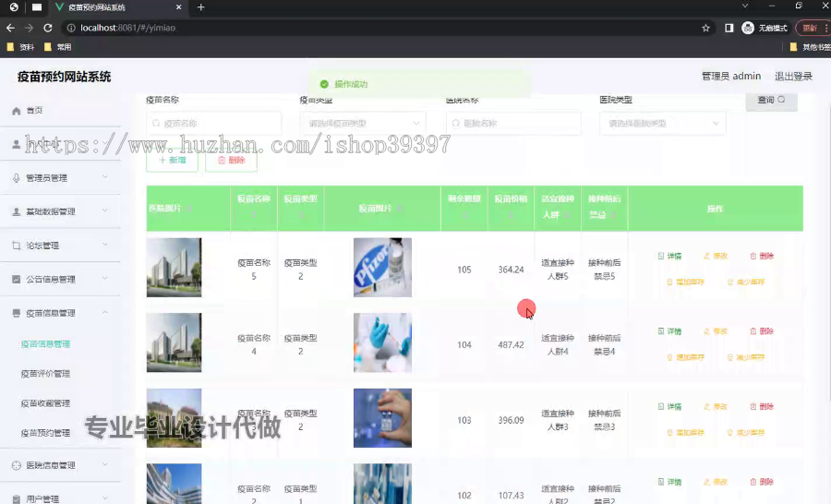Click the 增加库存 icon for row 疫苗名称5
The height and width of the screenshot is (504, 831).
pos(670,282)
